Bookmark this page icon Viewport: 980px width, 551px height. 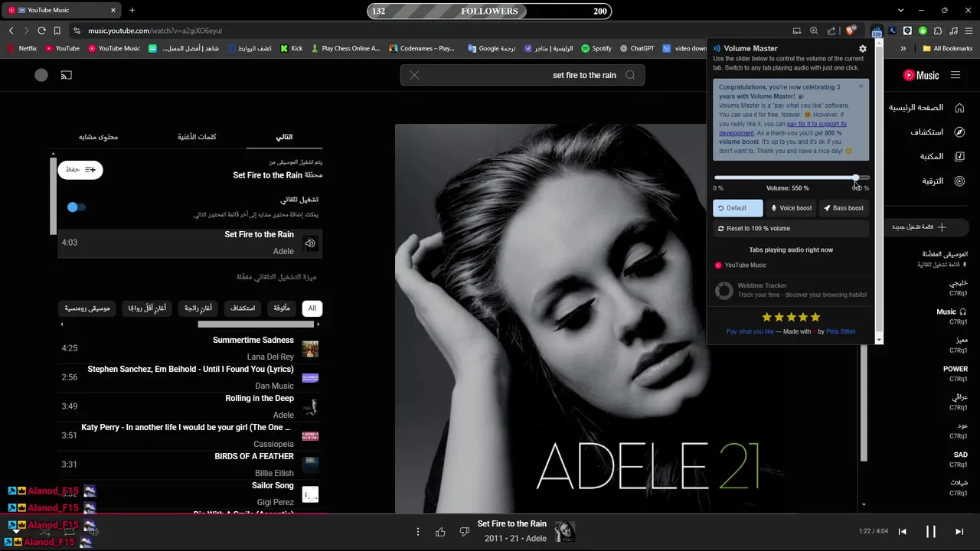pyautogui.click(x=57, y=31)
